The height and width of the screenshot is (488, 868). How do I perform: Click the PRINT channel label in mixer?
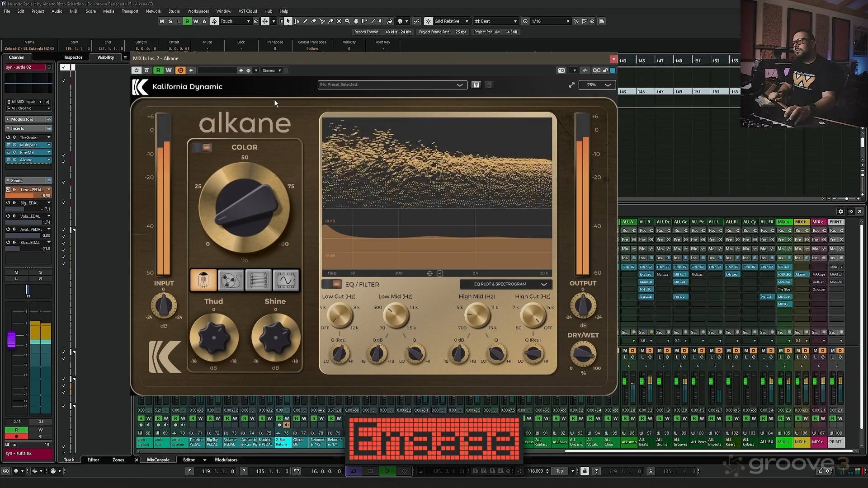tap(835, 442)
